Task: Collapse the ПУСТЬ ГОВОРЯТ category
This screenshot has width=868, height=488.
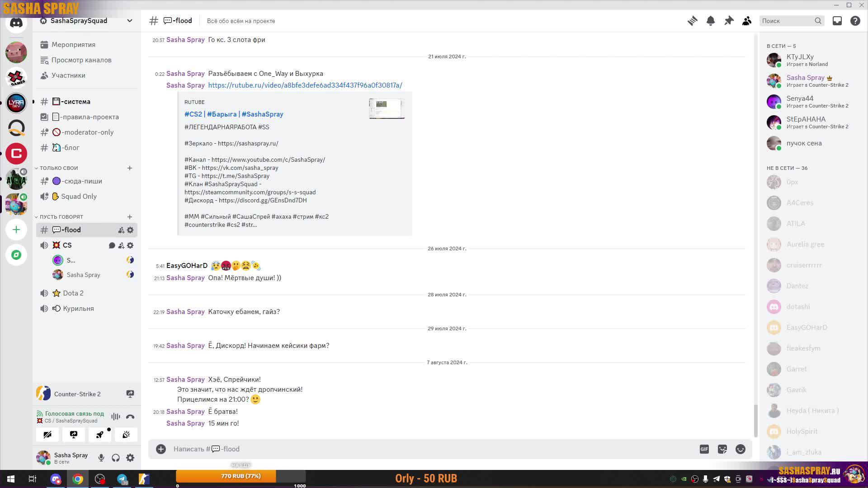Action: pos(61,216)
